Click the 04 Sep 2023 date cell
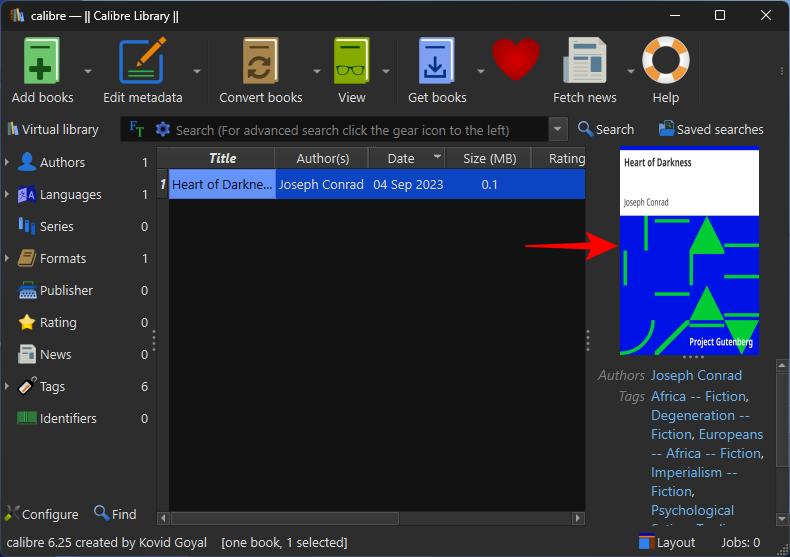 click(408, 184)
